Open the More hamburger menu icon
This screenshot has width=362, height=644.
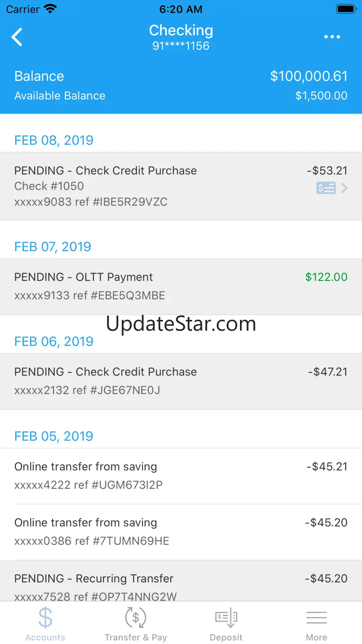pos(317,618)
